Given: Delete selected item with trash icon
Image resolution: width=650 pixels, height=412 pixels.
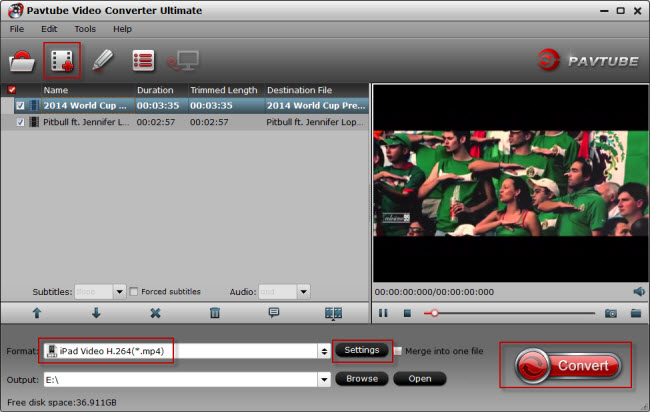Looking at the screenshot, I should (215, 313).
